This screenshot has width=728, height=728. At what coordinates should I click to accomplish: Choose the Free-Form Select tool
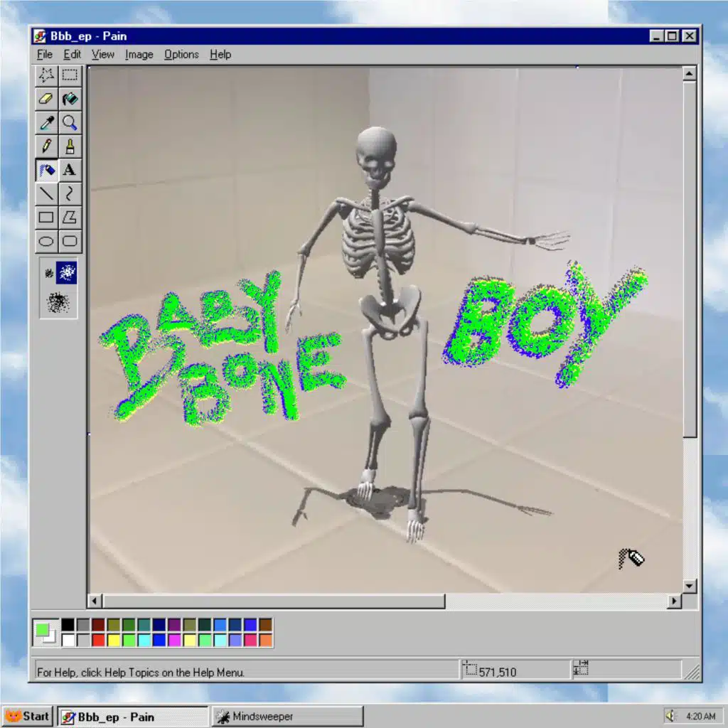[47, 75]
